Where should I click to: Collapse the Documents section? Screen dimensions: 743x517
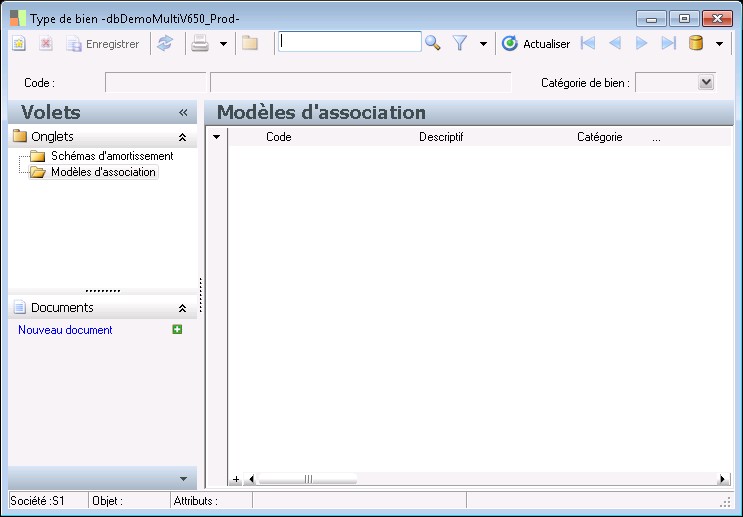(x=182, y=308)
